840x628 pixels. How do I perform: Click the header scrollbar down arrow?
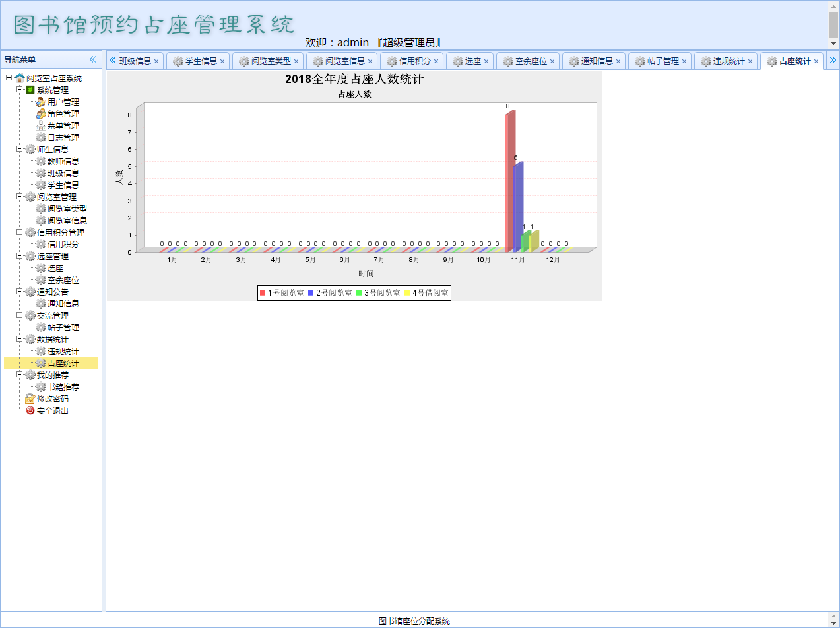(x=833, y=44)
